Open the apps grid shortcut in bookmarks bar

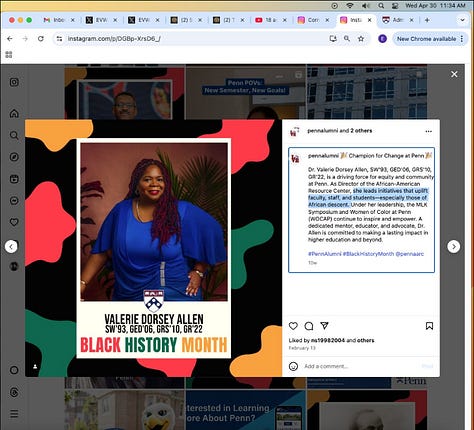tap(9, 54)
